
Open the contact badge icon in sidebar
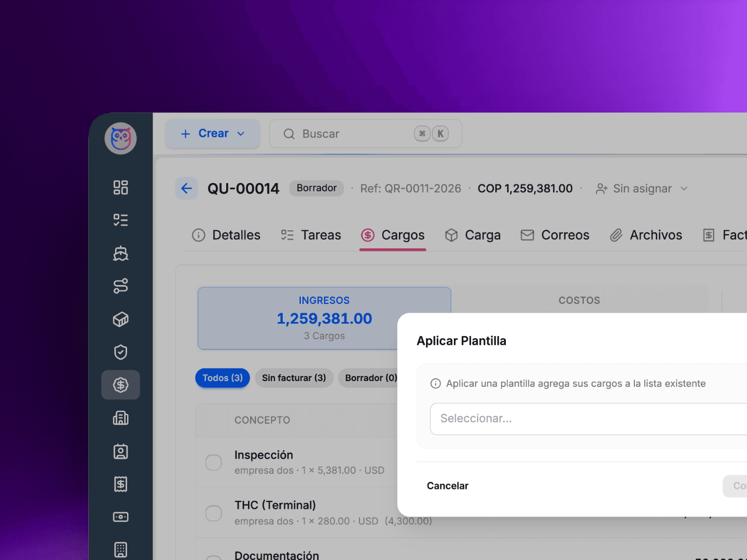[x=120, y=451]
